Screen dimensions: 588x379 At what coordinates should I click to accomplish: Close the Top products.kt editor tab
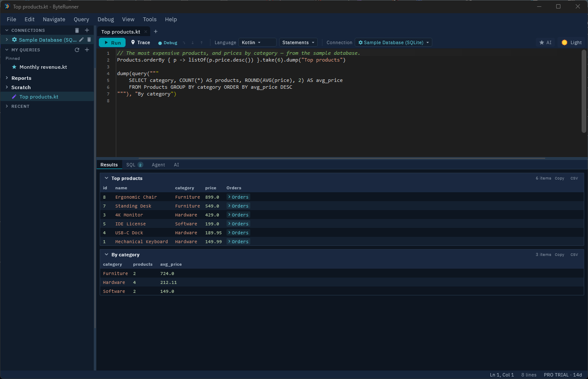(x=146, y=32)
